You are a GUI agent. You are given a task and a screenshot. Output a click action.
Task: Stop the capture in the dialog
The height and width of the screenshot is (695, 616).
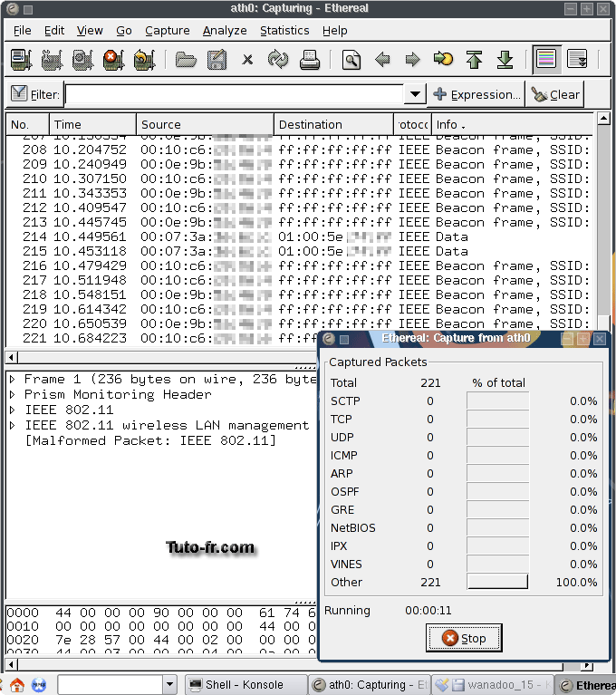tap(464, 638)
